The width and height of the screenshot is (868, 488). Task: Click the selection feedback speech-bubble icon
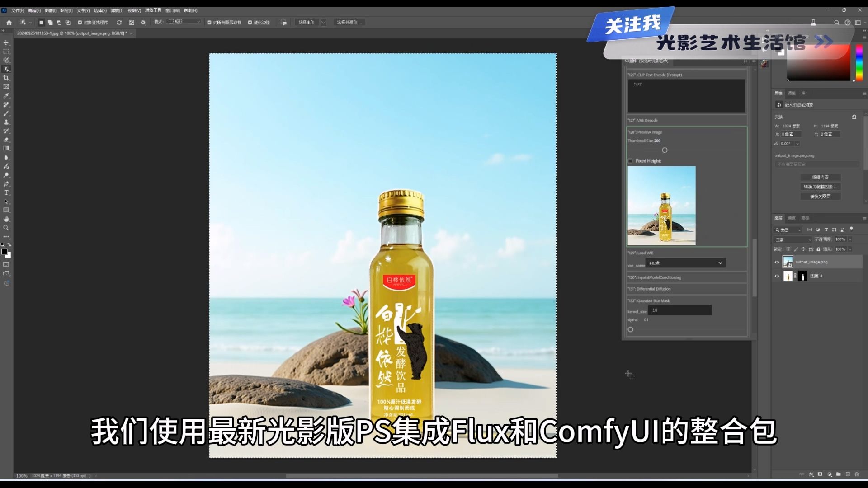[x=284, y=22]
